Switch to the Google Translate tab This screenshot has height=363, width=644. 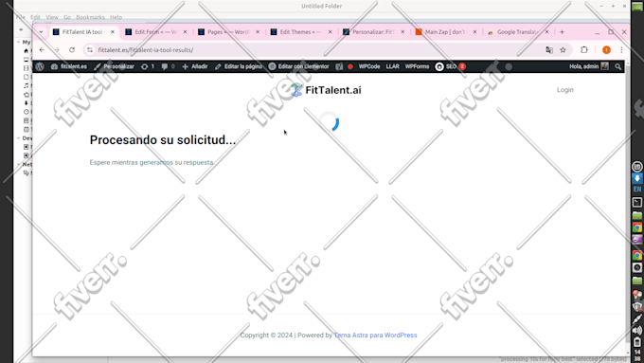coord(518,32)
